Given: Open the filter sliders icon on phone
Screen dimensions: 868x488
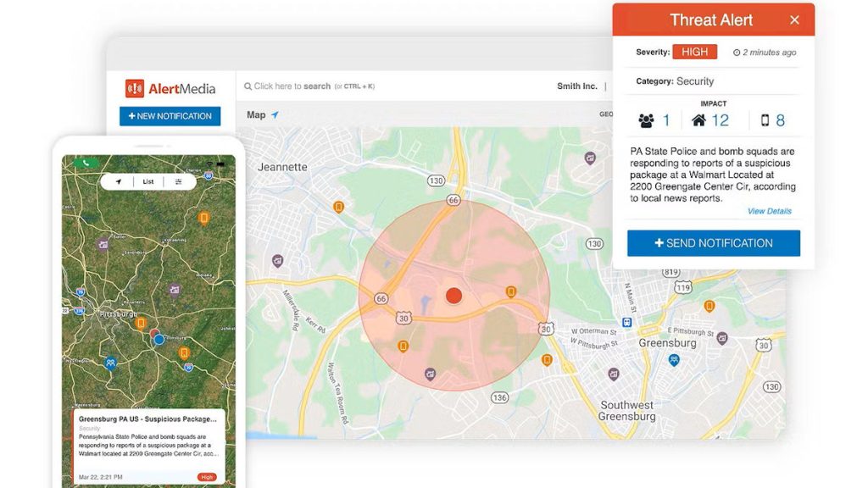Looking at the screenshot, I should (x=179, y=181).
